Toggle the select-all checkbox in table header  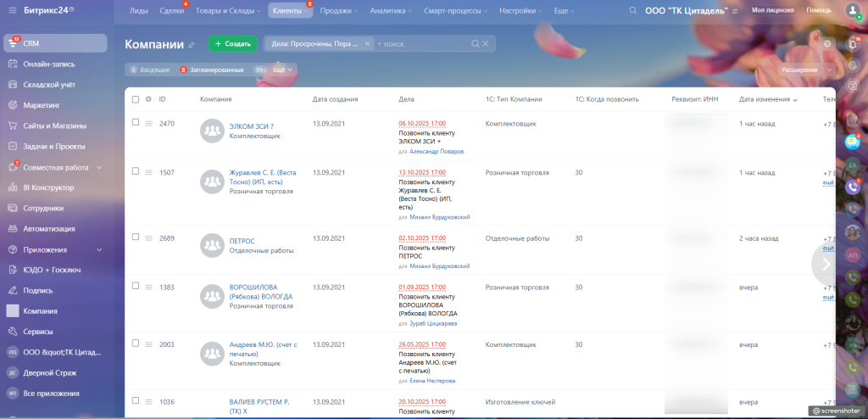[136, 99]
